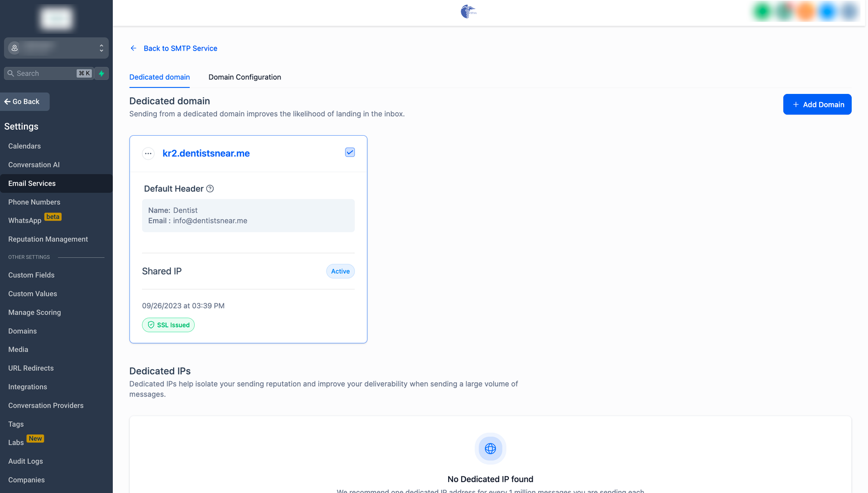This screenshot has height=493, width=868.
Task: Click the three-dots menu beside kr2.dentistsnear.me
Action: (148, 154)
